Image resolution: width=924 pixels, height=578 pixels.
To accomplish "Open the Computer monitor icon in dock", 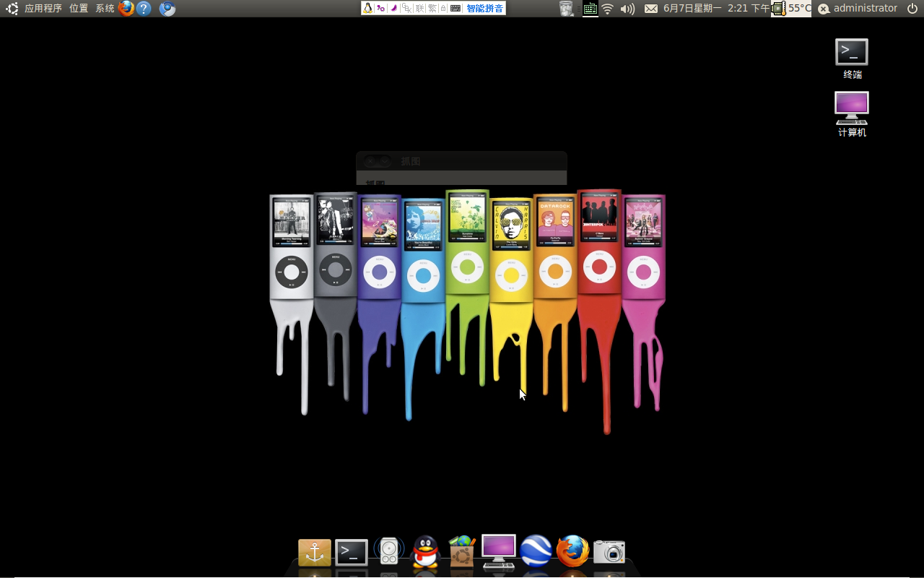I will [499, 552].
